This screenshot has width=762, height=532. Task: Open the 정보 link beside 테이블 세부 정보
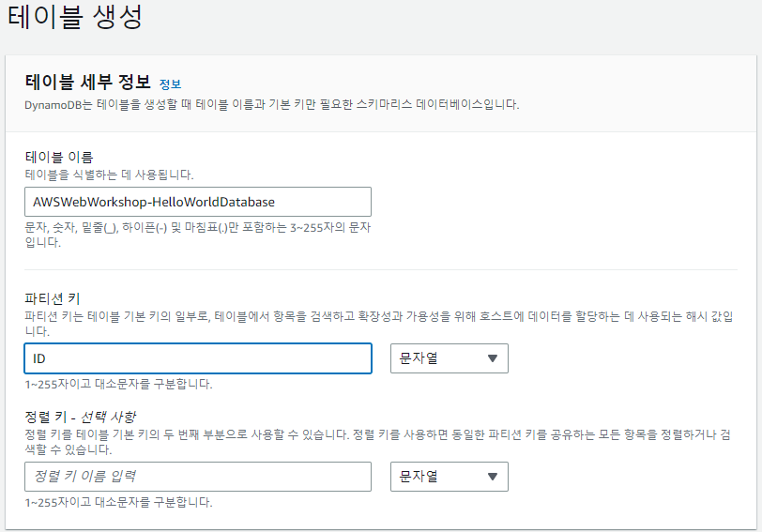pyautogui.click(x=170, y=84)
